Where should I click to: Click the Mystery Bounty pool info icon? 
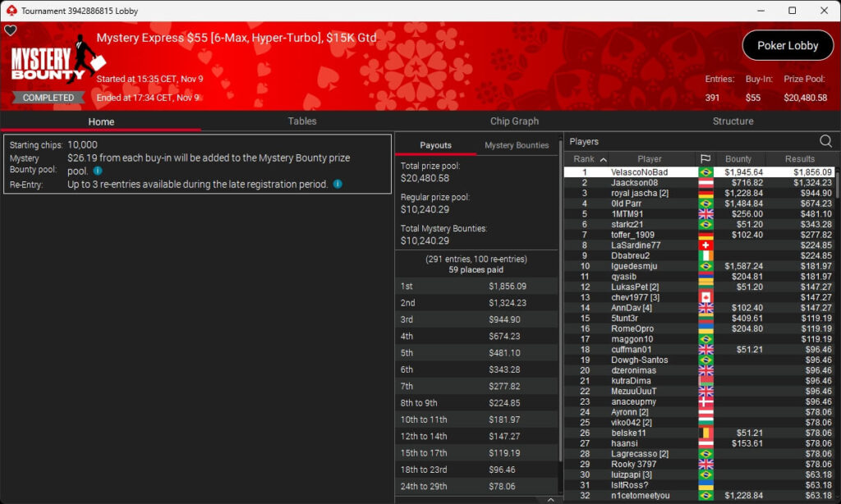pyautogui.click(x=98, y=171)
